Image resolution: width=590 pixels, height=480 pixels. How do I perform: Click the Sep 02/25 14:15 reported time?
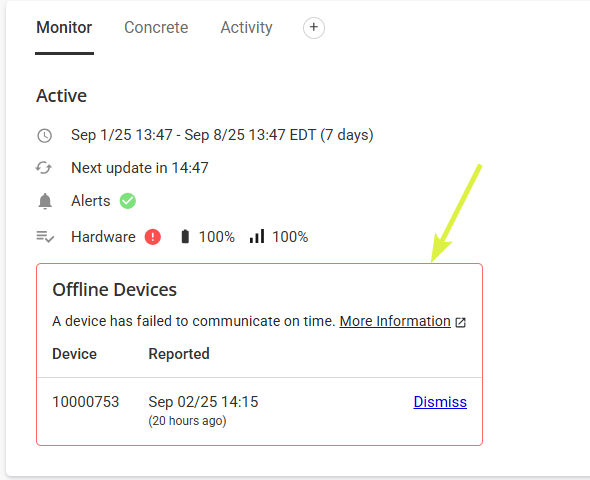tap(203, 402)
